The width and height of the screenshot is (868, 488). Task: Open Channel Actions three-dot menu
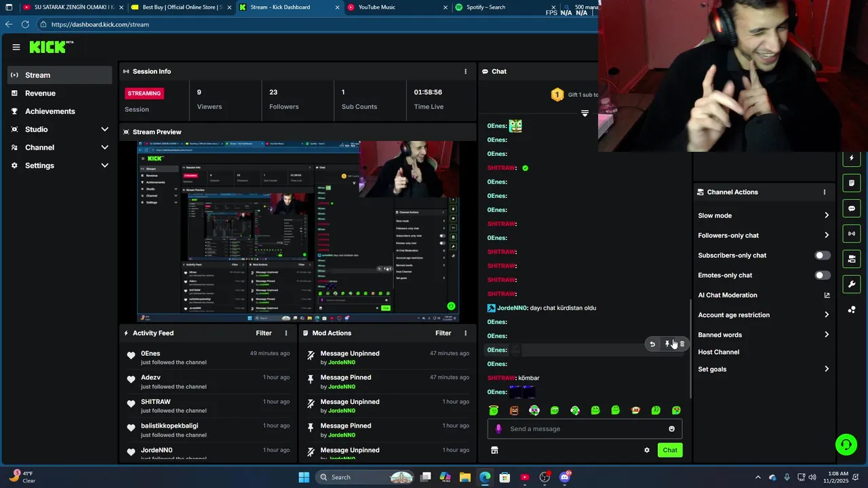tap(825, 192)
